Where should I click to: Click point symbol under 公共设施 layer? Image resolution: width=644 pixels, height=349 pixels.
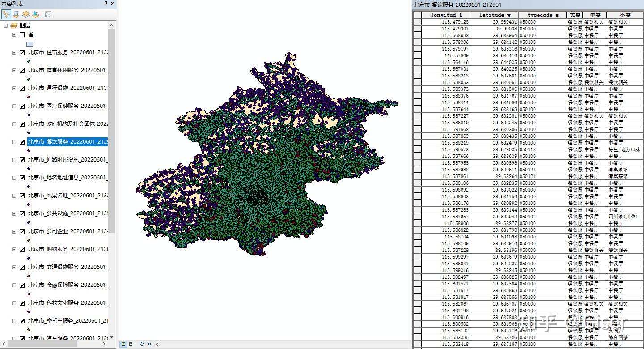pos(29,222)
